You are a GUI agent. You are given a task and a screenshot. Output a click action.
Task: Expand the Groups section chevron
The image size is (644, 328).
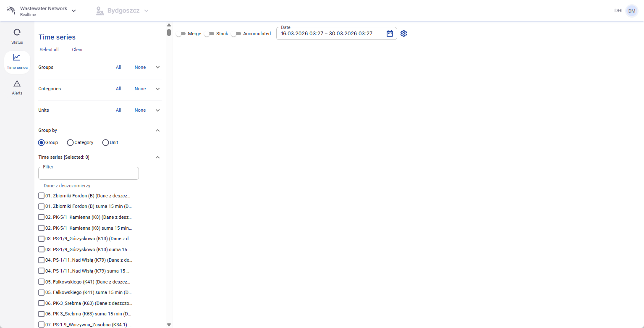pos(158,67)
